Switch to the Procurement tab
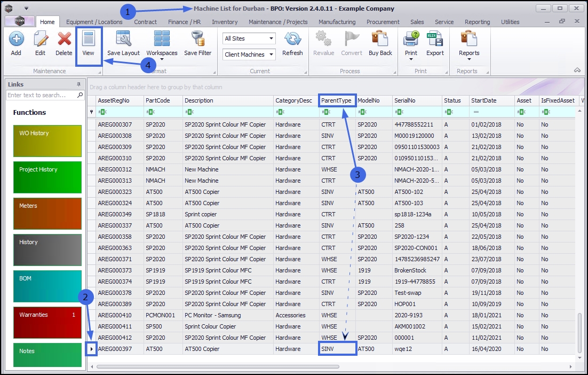The width and height of the screenshot is (588, 375). click(383, 22)
